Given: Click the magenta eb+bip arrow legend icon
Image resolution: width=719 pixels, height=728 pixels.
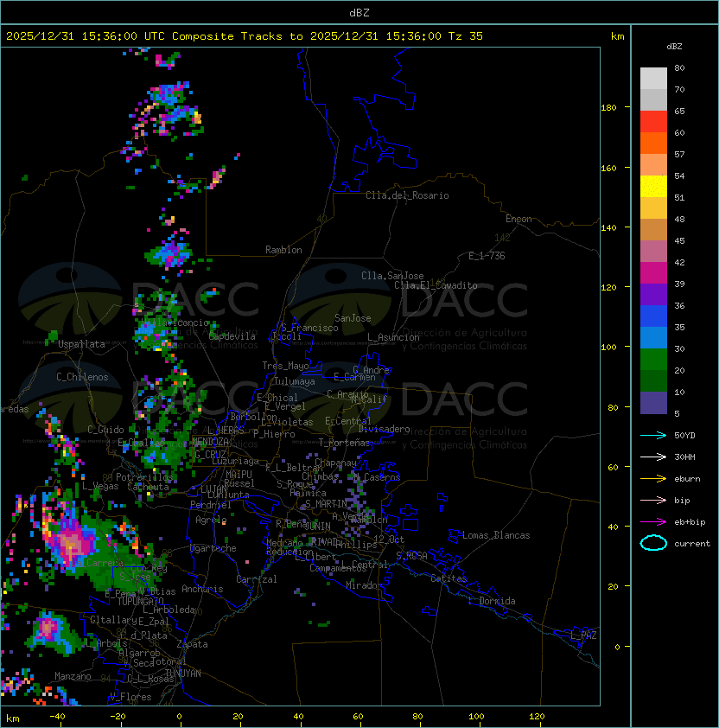Looking at the screenshot, I should pos(653,522).
